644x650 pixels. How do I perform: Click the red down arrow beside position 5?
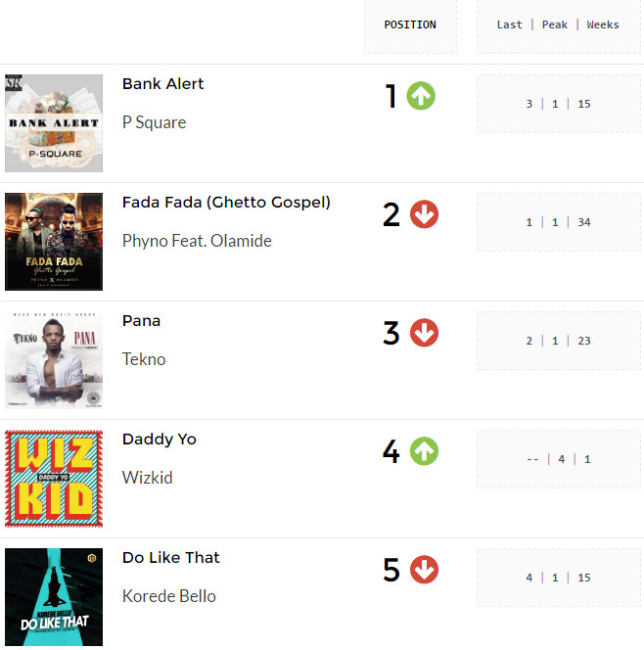click(x=424, y=570)
